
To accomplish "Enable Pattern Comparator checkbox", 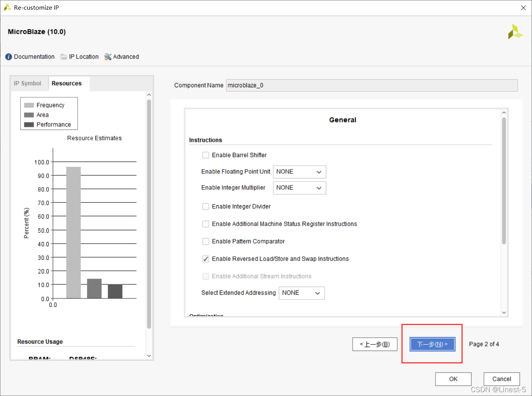I will click(206, 242).
